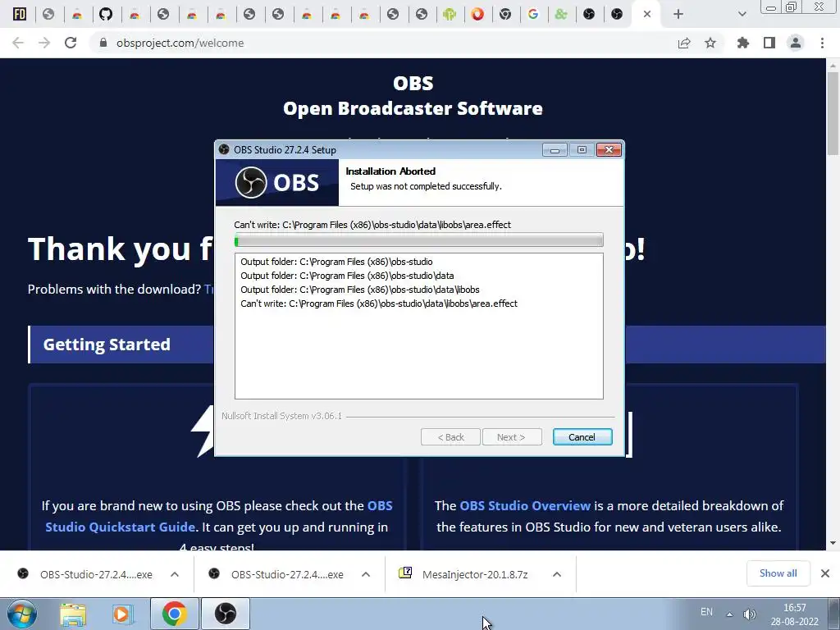Click the OBS installer taskbar icon
The image size is (840, 630).
[x=226, y=614]
